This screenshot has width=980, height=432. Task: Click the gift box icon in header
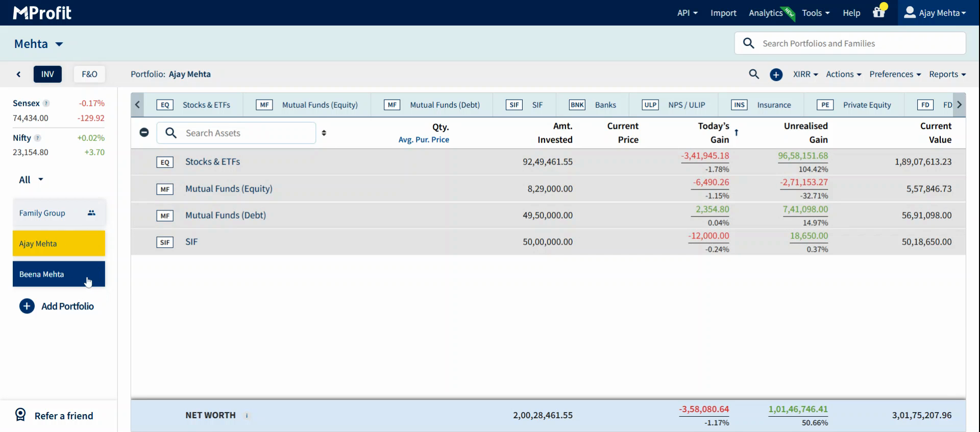878,13
